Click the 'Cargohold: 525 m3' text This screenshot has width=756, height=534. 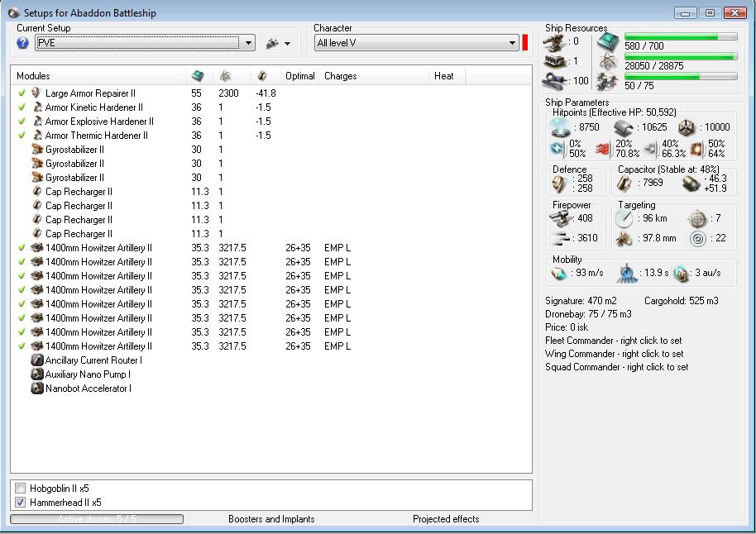pos(682,301)
